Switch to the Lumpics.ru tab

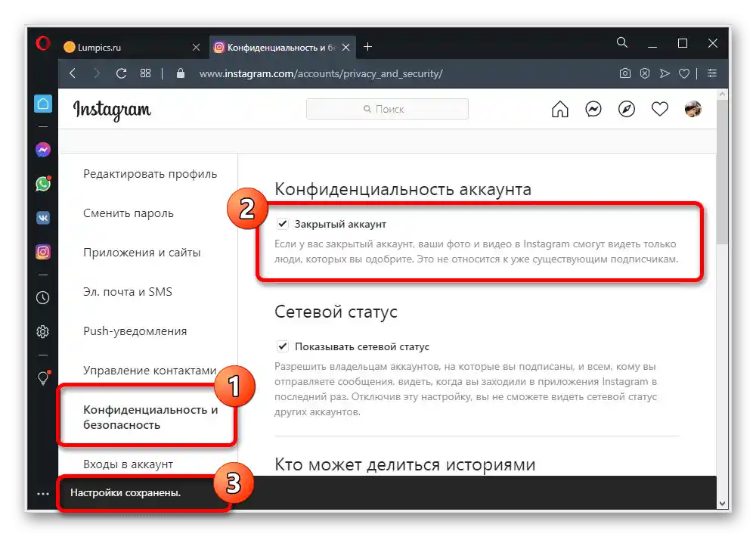[x=132, y=48]
